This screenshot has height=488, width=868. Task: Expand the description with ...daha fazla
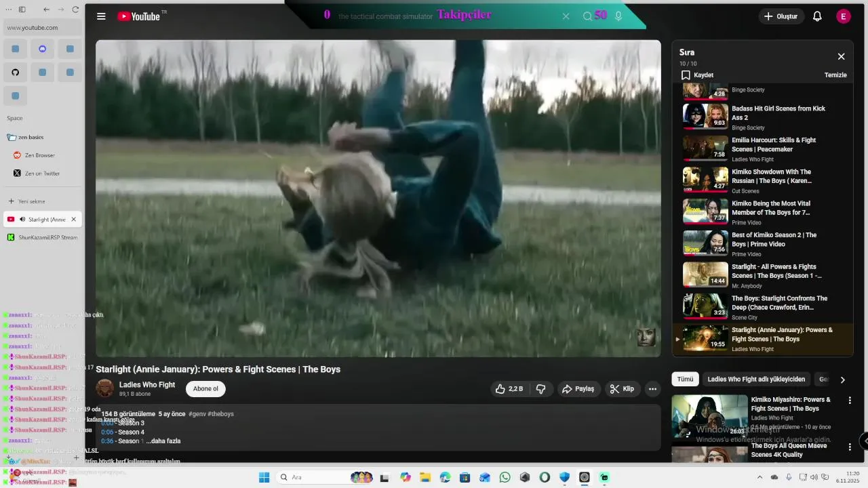coord(163,441)
